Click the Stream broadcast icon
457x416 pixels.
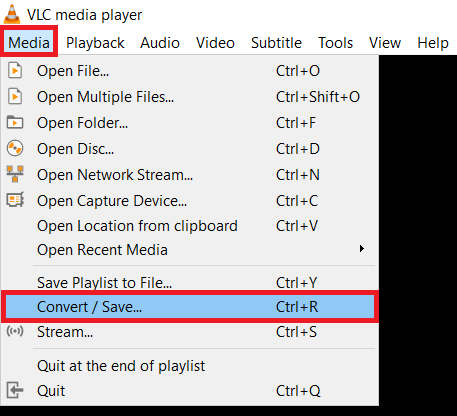tap(15, 331)
